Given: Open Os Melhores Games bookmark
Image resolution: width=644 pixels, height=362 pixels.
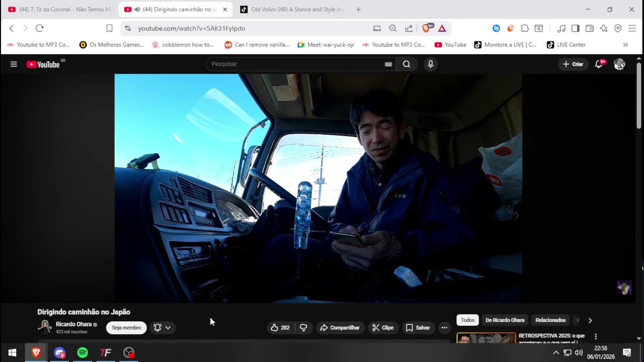Looking at the screenshot, I should (x=112, y=45).
